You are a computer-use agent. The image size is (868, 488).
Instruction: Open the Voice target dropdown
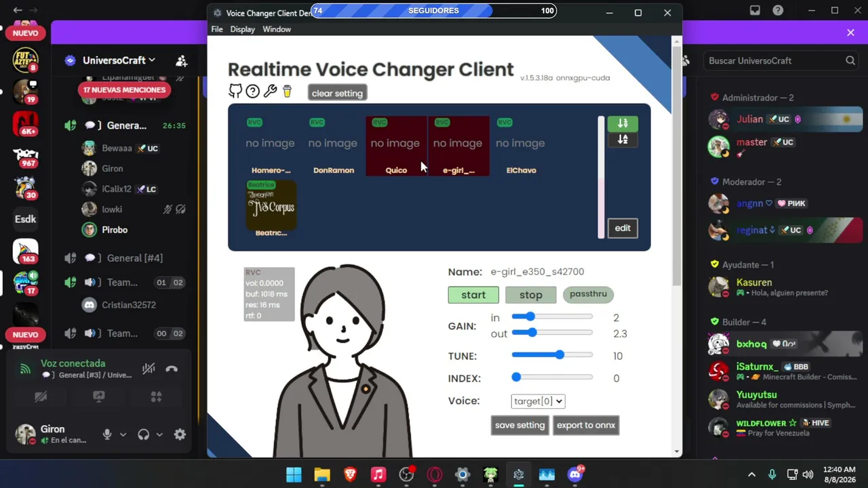pyautogui.click(x=538, y=401)
